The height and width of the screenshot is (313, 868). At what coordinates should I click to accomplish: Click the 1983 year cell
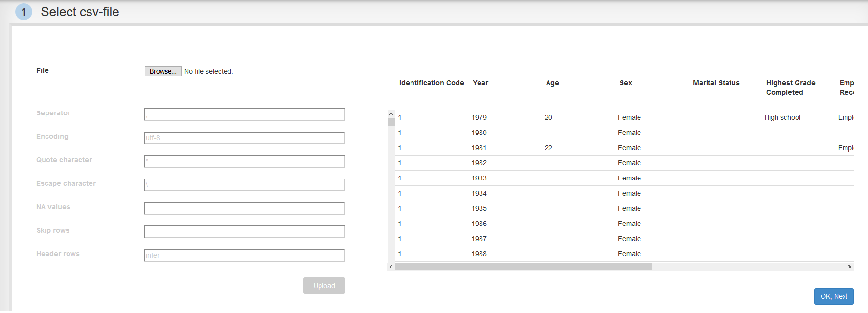[x=479, y=178]
